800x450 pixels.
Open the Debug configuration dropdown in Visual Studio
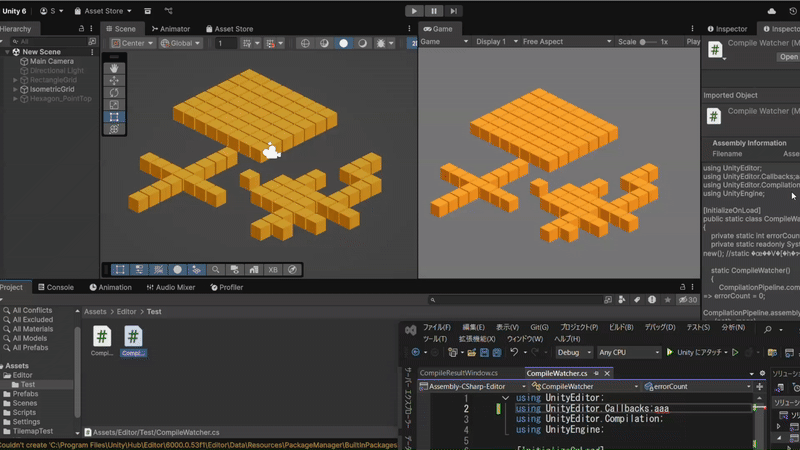(573, 353)
